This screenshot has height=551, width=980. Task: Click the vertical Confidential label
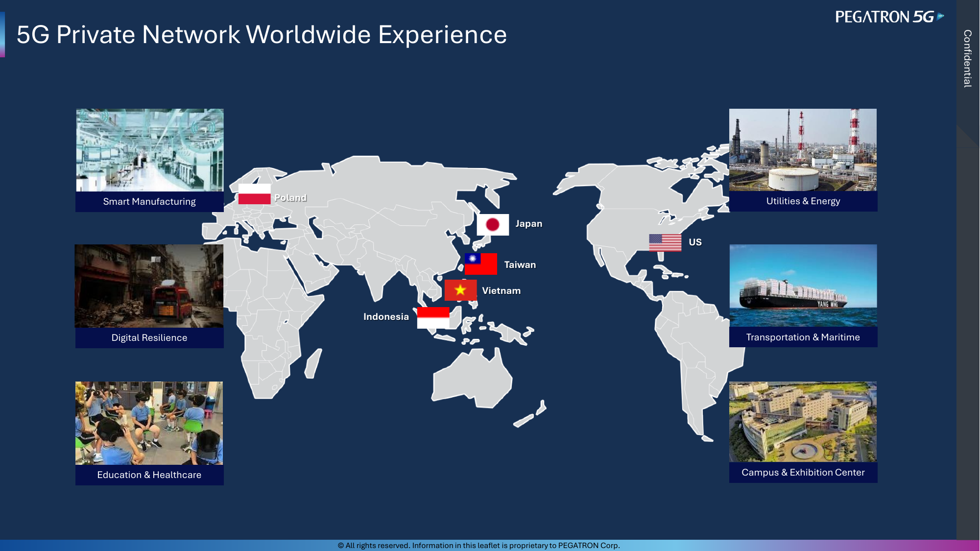point(967,59)
